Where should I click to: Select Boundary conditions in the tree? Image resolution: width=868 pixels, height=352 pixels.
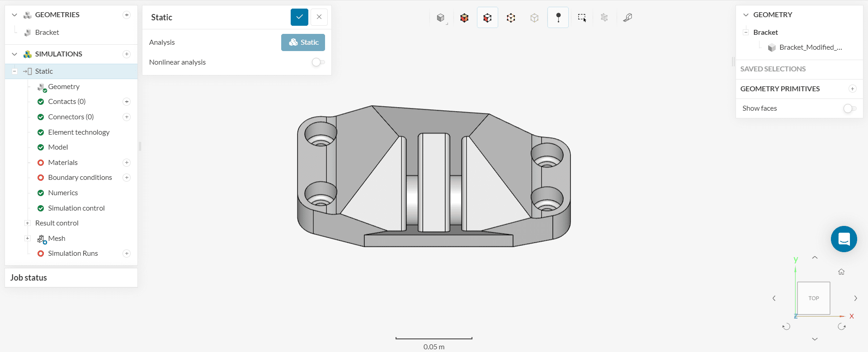[80, 178]
